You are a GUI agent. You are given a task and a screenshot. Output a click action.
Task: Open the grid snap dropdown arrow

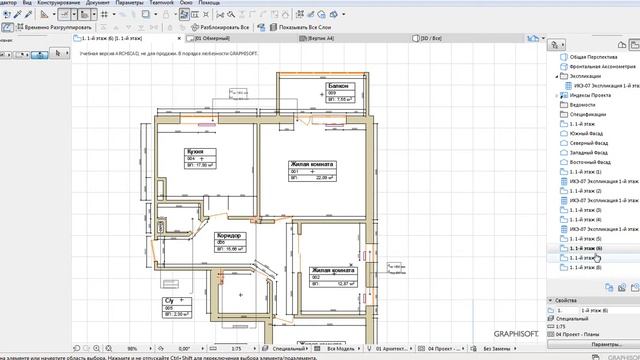click(114, 15)
